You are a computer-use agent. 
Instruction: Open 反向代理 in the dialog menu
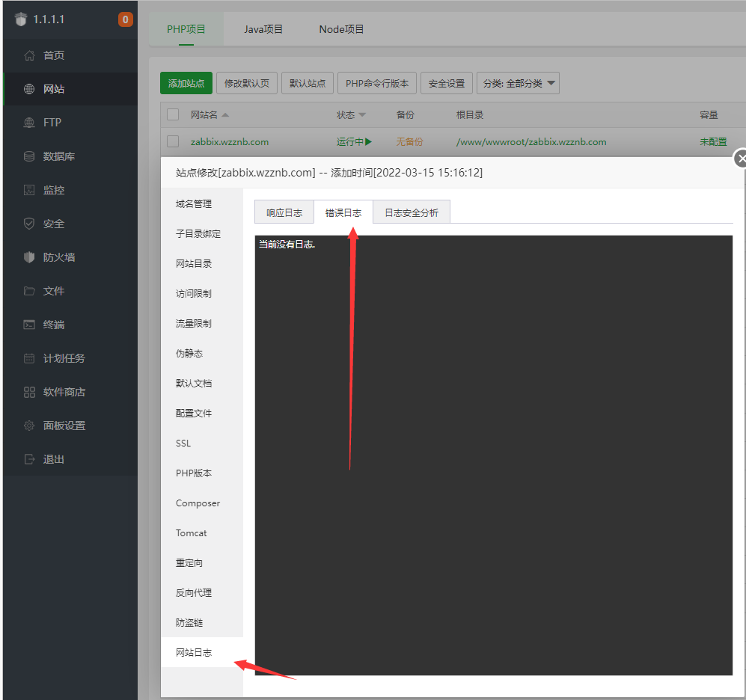(202, 593)
